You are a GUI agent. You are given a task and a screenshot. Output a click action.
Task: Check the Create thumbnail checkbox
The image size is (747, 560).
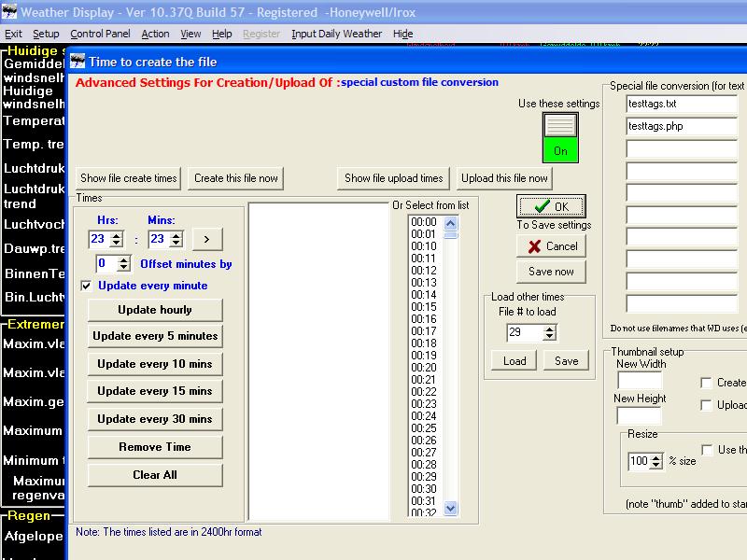(x=706, y=383)
